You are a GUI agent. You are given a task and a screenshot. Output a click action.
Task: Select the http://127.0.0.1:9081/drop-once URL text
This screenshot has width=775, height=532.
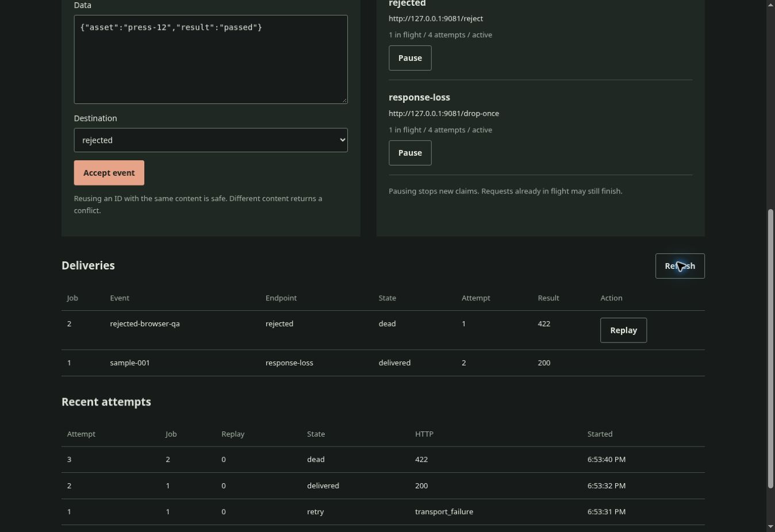click(x=444, y=113)
